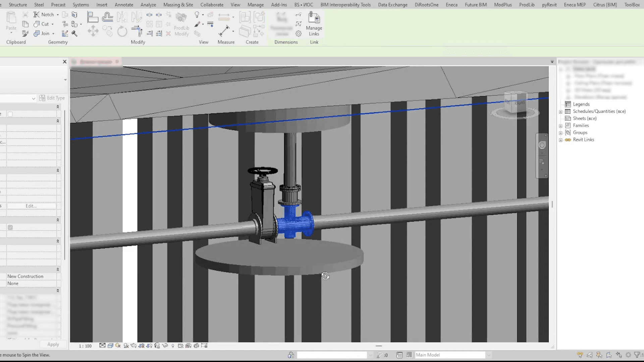Click the Detail Level icon in view bar

[x=102, y=346]
